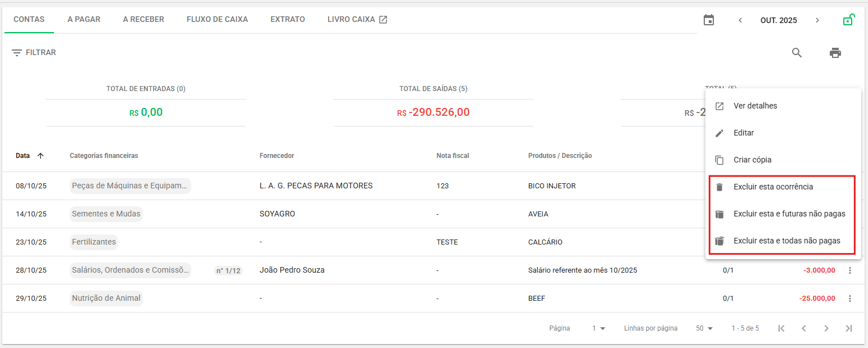Image resolution: width=868 pixels, height=348 pixels.
Task: Open three-dot menu for João Pedro Souza row
Action: click(849, 270)
